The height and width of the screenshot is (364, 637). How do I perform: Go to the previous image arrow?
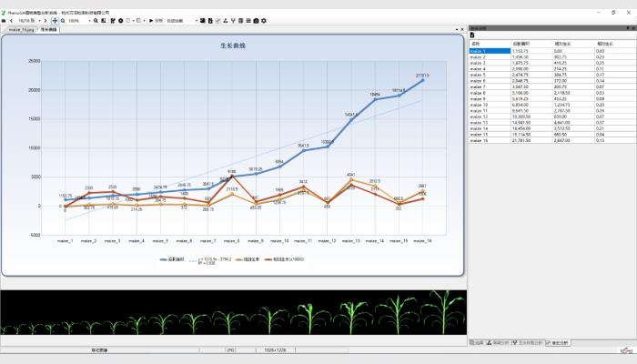(x=10, y=20)
